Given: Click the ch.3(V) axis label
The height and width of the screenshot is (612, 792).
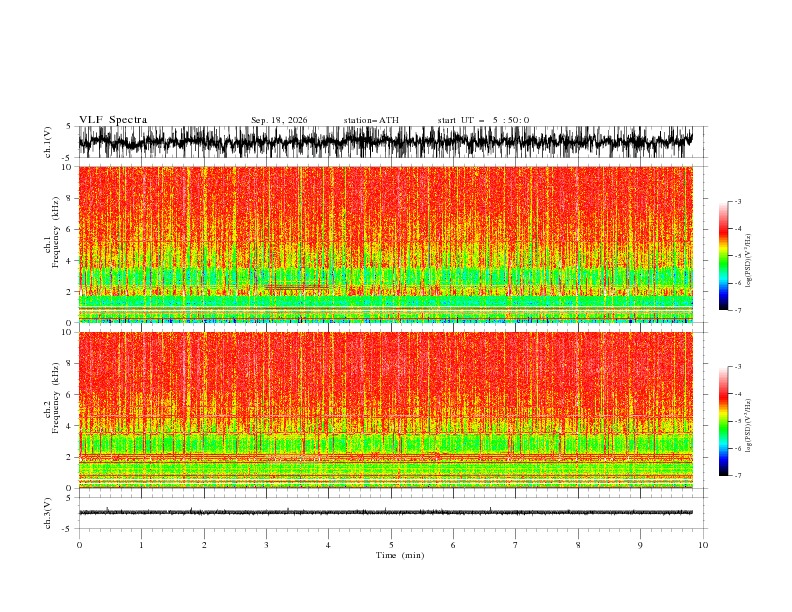Looking at the screenshot, I should pyautogui.click(x=48, y=513).
